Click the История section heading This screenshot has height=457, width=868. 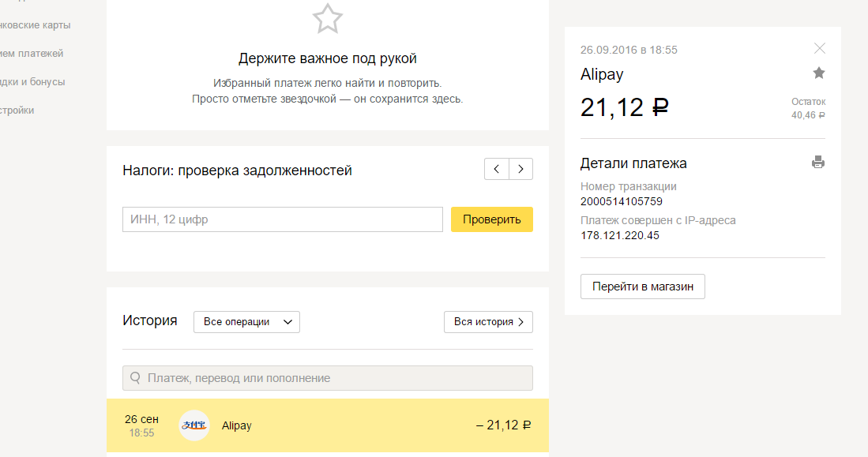coord(150,320)
